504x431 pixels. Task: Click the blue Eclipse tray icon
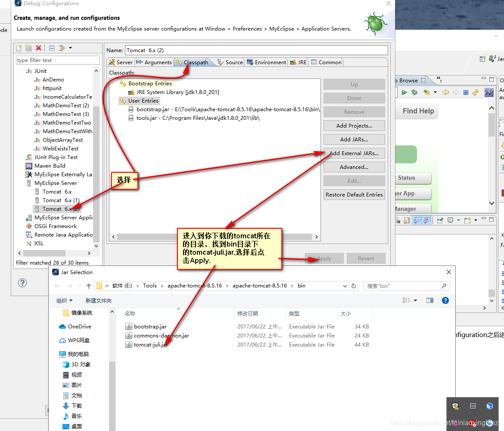(490, 406)
